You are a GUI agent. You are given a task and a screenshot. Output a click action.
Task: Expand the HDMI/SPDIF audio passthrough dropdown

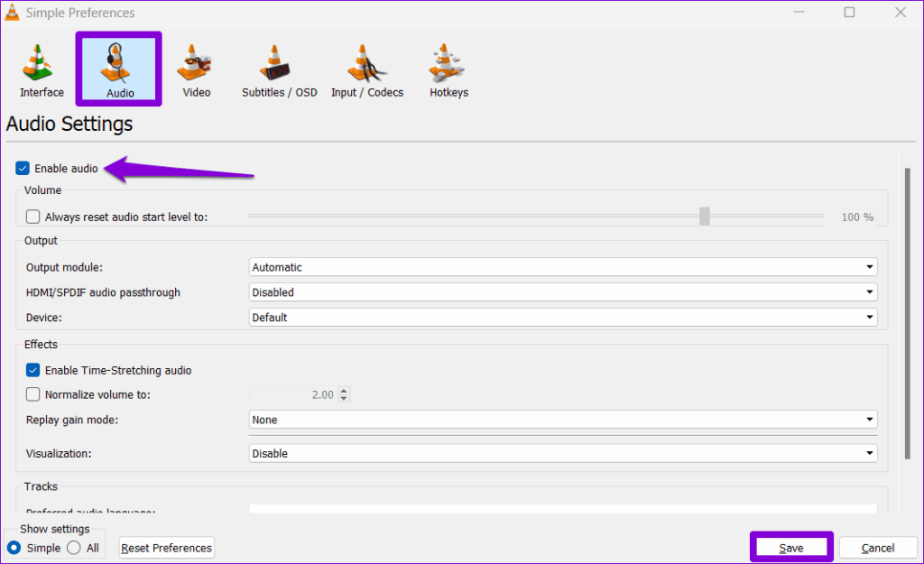(868, 291)
